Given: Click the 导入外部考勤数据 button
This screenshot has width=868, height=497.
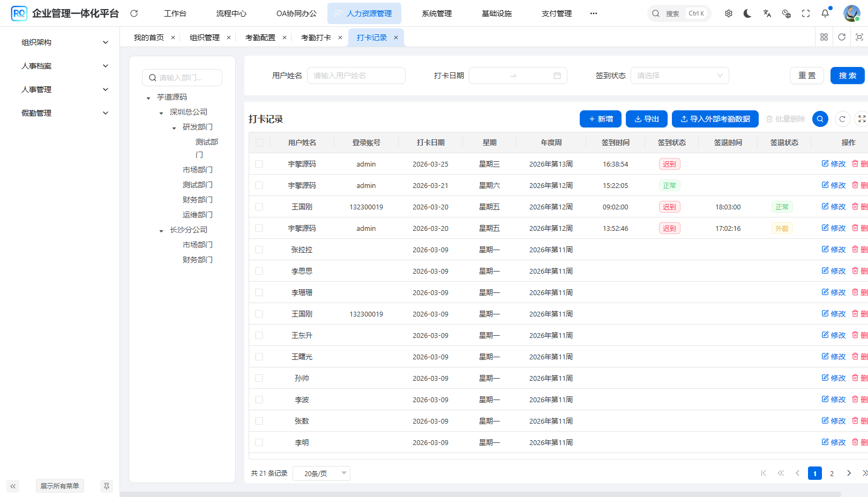Looking at the screenshot, I should coord(715,119).
